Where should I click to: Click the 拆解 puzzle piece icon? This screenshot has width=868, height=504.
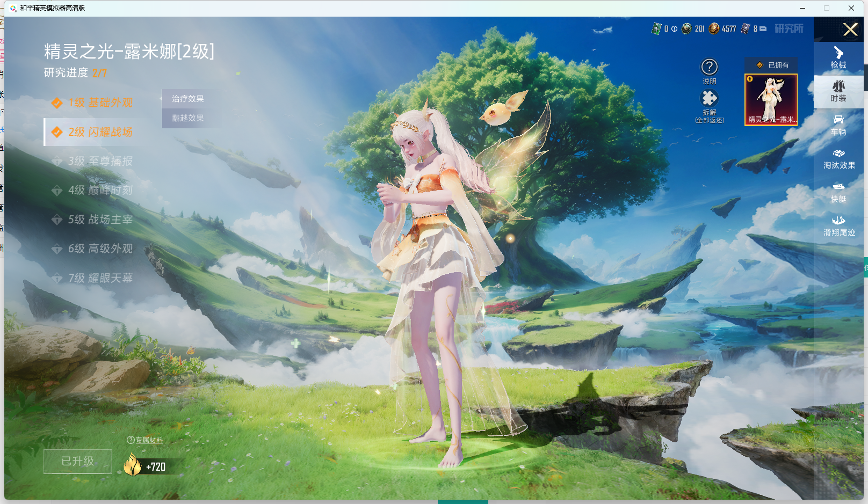click(x=709, y=99)
